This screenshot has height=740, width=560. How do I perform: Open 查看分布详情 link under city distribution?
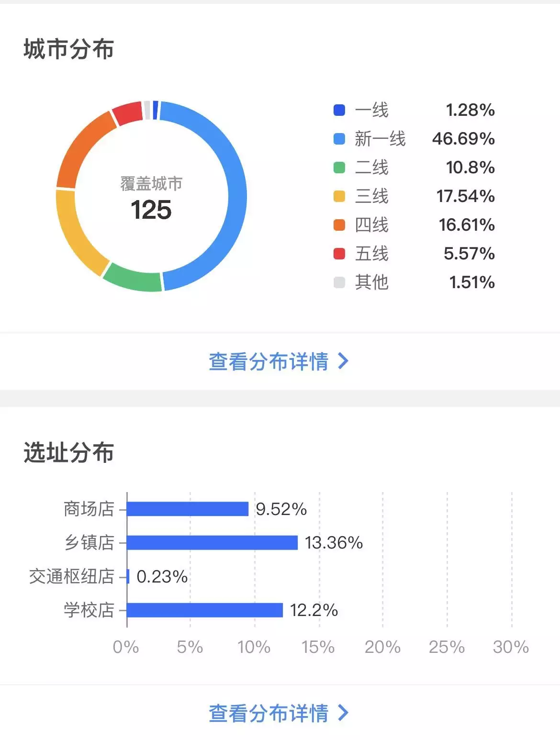click(269, 362)
